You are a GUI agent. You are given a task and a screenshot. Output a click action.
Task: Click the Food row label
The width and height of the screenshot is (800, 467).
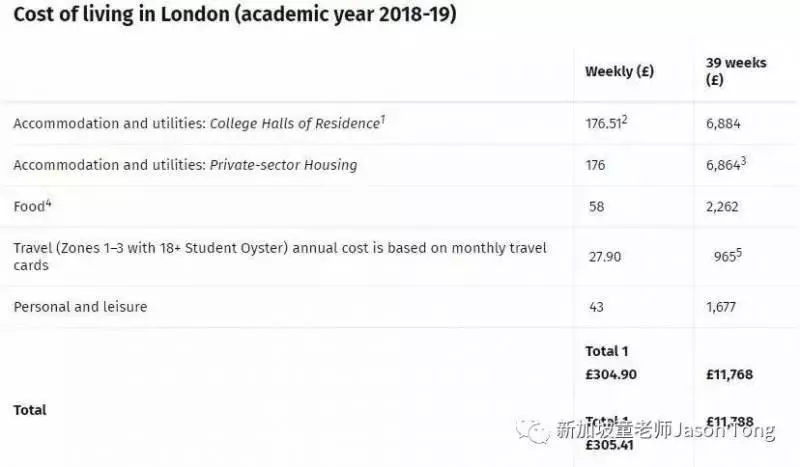click(x=32, y=206)
